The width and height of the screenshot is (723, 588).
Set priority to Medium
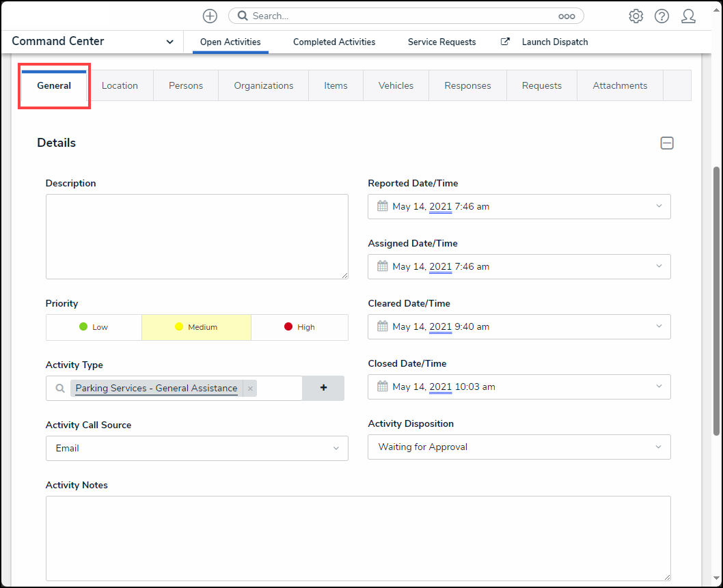pos(196,327)
